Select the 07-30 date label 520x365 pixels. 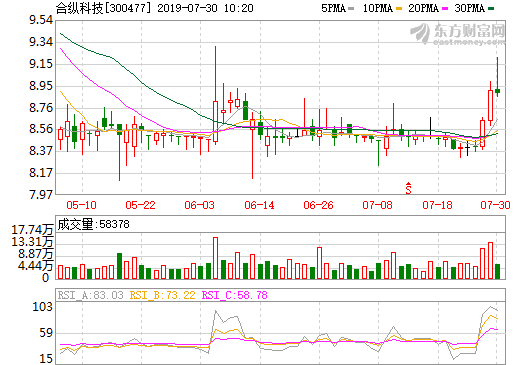coord(495,205)
